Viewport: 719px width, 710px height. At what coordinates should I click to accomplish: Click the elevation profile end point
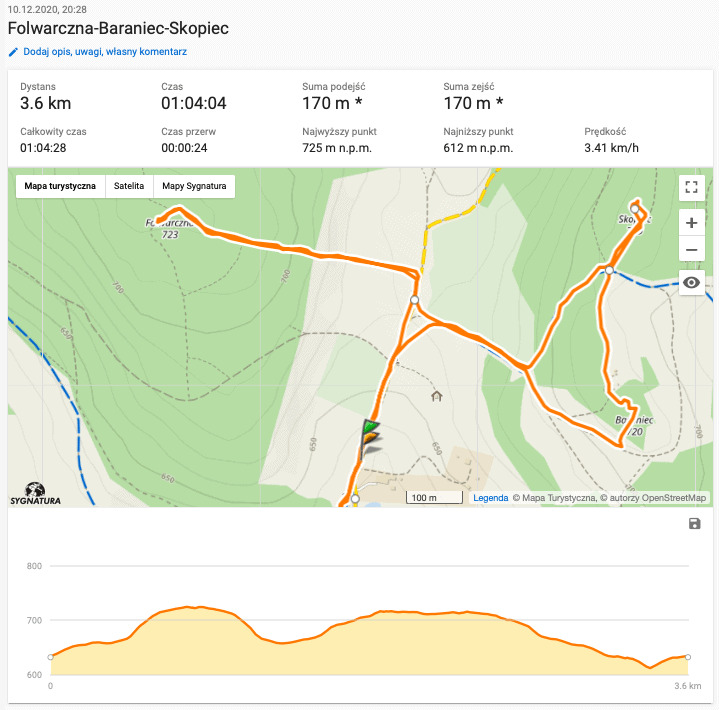point(688,657)
